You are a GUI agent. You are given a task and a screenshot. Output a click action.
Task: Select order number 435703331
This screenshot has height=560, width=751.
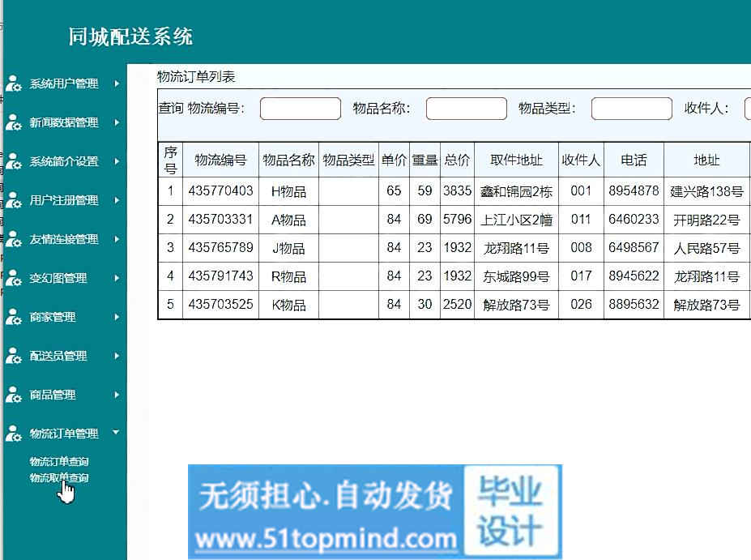tap(220, 220)
